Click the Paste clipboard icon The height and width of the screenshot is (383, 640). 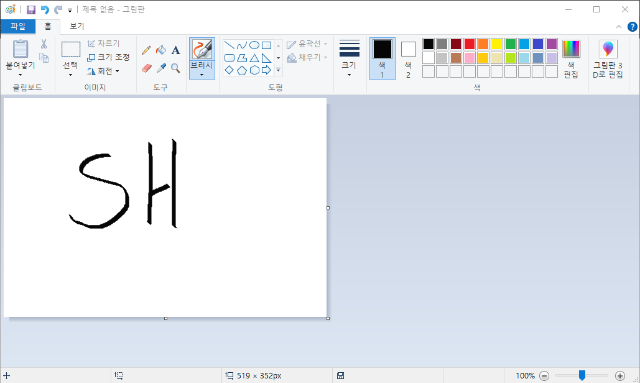[20, 49]
